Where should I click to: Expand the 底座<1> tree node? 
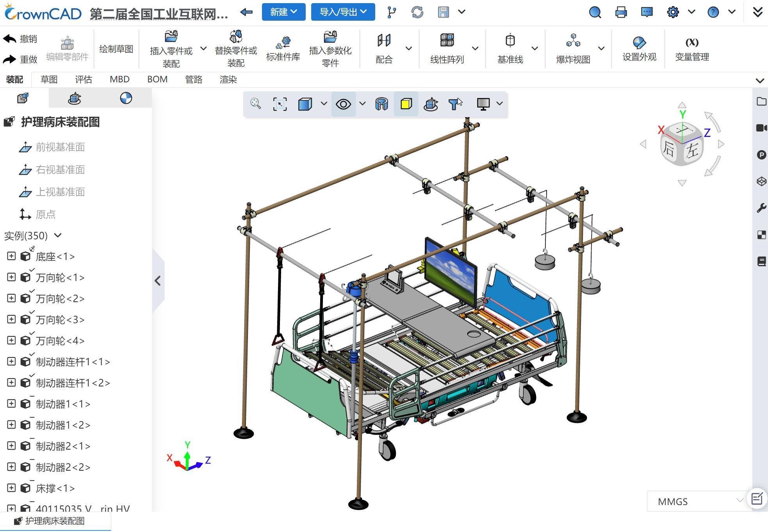11,256
